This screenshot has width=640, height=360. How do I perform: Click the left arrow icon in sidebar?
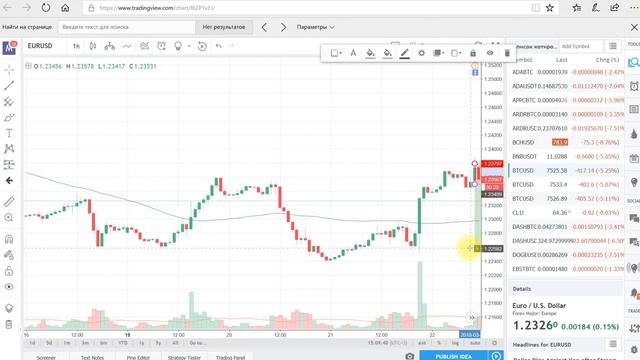pyautogui.click(x=9, y=180)
